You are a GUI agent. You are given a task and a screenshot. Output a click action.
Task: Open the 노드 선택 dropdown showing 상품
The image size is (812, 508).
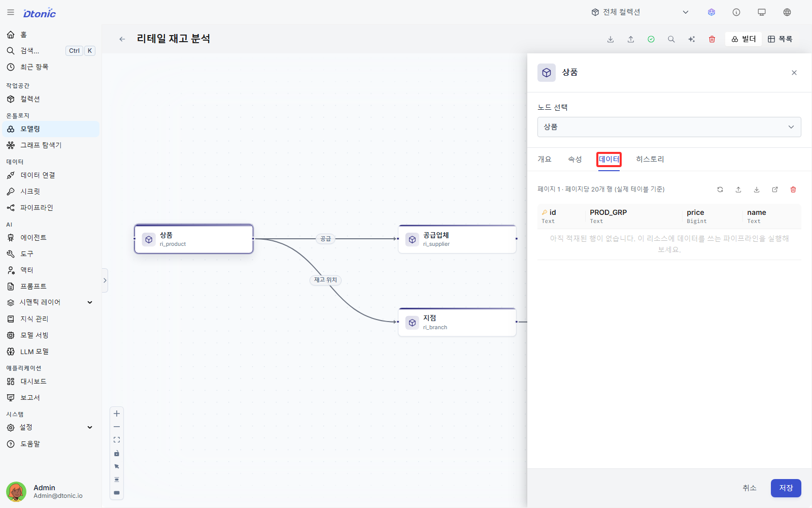(669, 127)
